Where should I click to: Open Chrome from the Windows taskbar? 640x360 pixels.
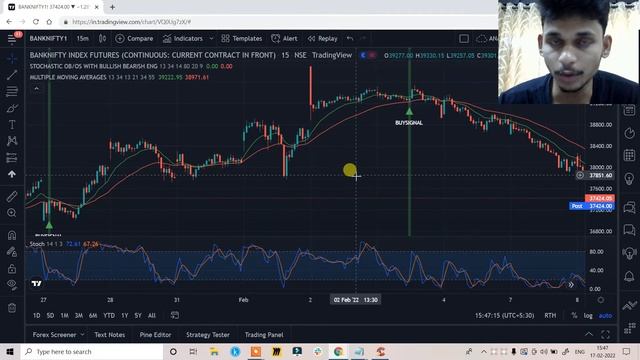click(338, 351)
